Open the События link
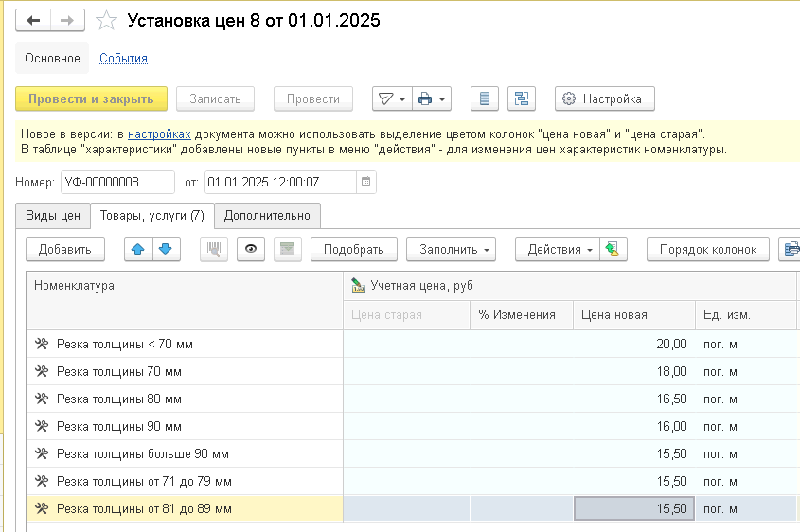The width and height of the screenshot is (800, 532). click(123, 58)
